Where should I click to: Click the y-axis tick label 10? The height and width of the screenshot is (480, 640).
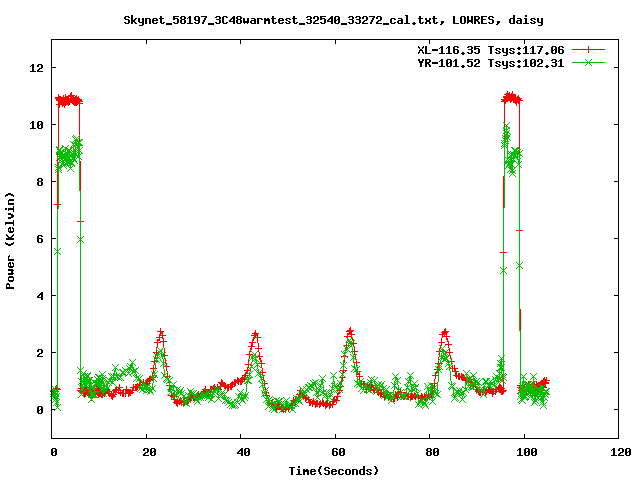click(36, 125)
